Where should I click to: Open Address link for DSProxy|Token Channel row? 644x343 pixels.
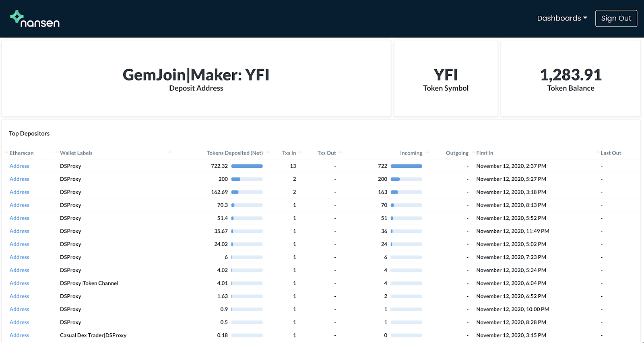[19, 283]
